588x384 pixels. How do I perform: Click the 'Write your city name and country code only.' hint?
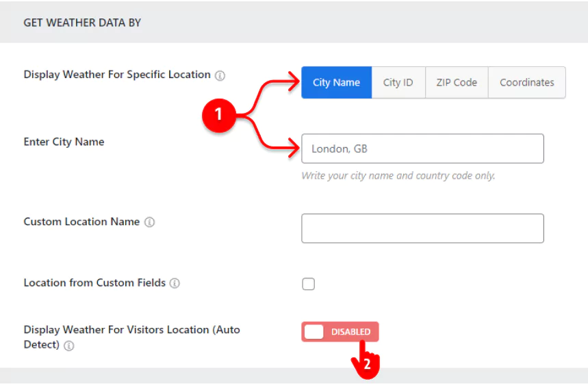click(x=398, y=176)
